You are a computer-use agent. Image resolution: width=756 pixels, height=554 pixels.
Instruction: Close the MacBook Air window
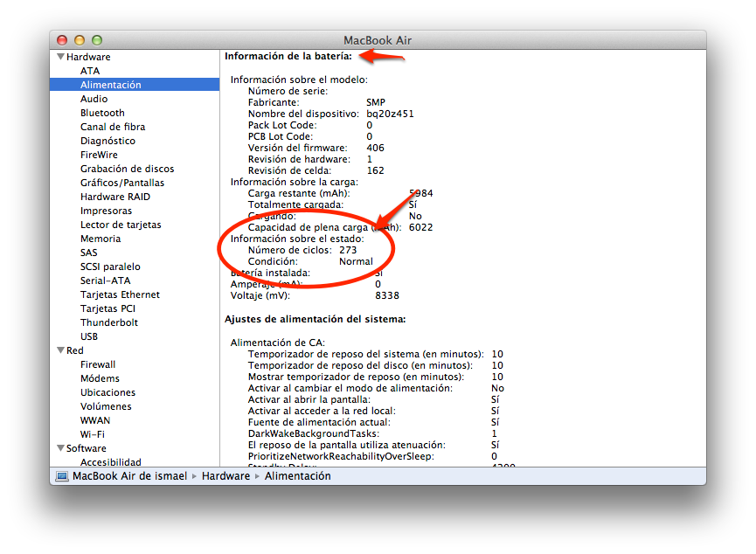coord(62,40)
